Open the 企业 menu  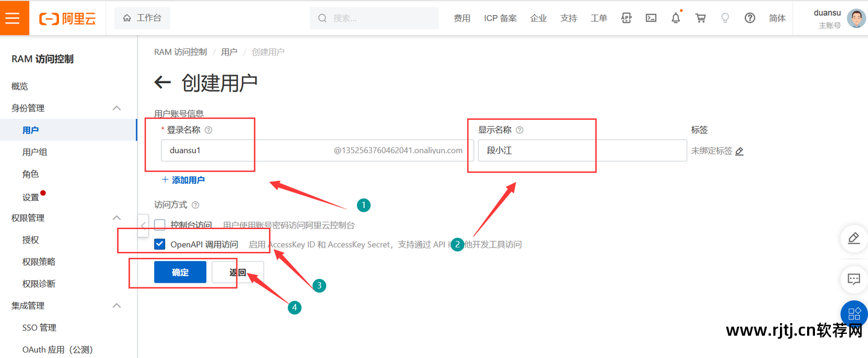(x=538, y=18)
